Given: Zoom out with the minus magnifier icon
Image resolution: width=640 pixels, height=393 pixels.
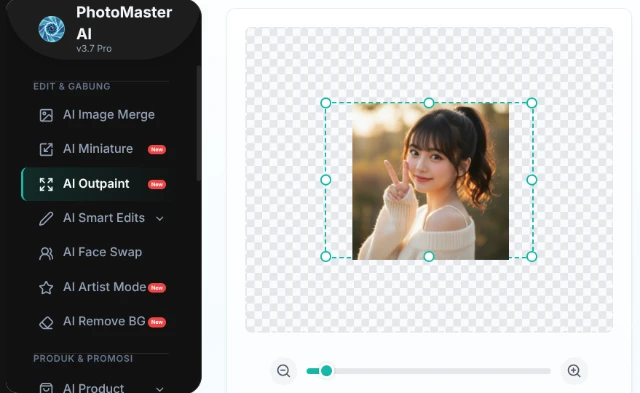Looking at the screenshot, I should [284, 371].
